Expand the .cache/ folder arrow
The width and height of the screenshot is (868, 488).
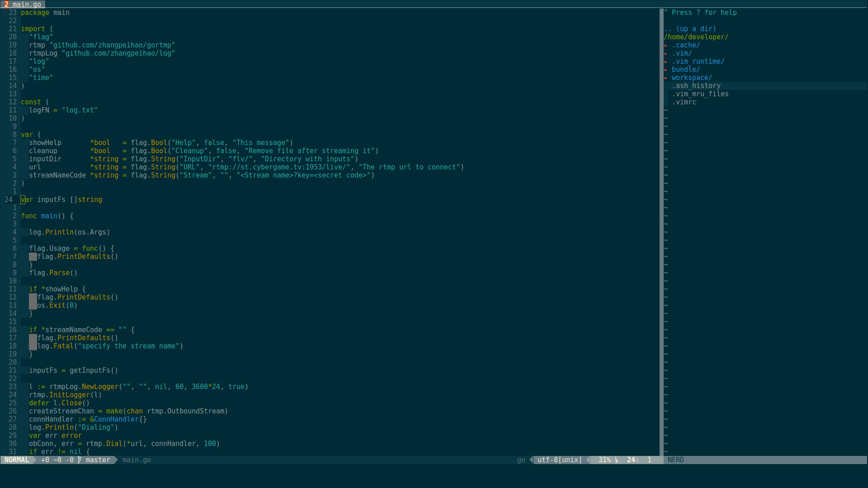666,46
